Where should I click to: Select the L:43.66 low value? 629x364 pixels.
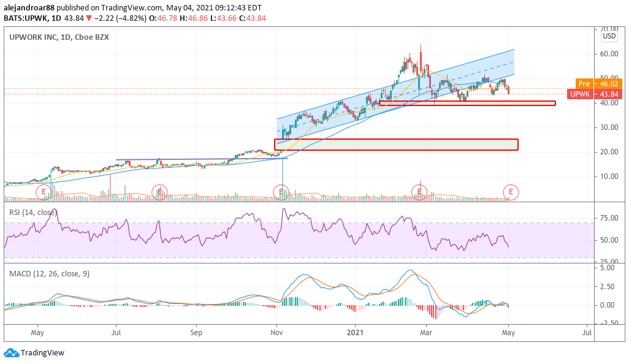point(224,18)
